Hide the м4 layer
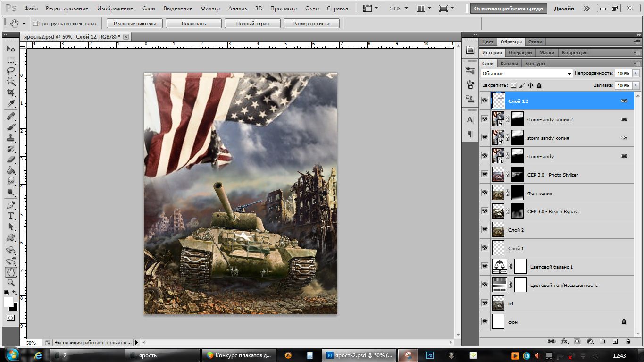Screen dimensions: 644x362 [x=485, y=303]
